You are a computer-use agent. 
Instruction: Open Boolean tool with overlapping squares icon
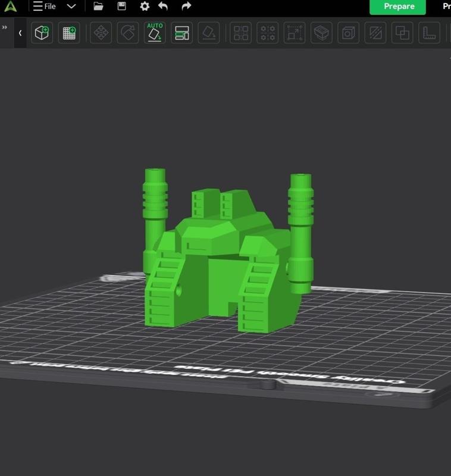[402, 33]
